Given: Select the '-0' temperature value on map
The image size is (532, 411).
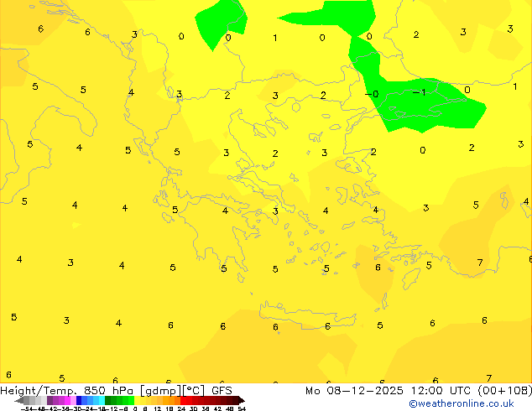Looking at the screenshot, I should (372, 94).
